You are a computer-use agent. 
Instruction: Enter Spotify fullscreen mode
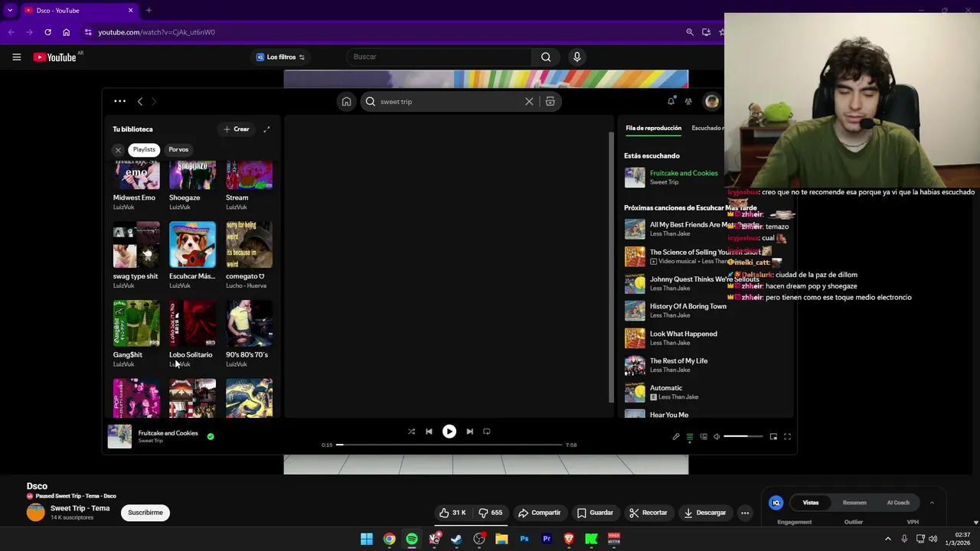[787, 437]
